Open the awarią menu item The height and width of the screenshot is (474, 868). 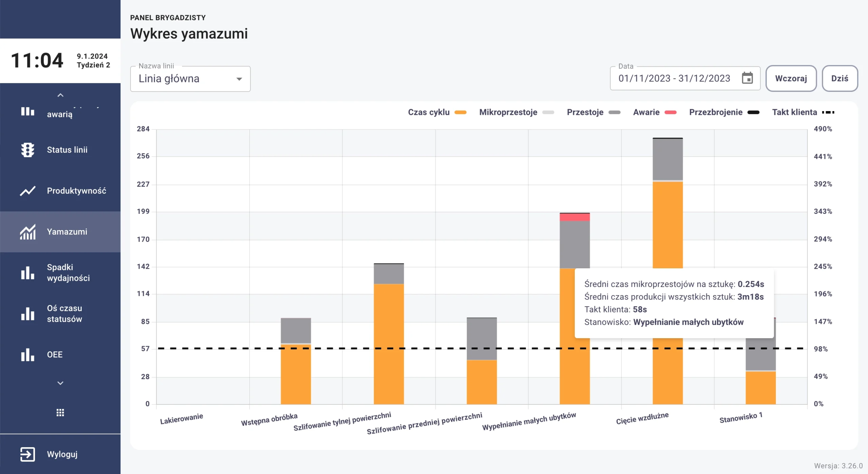(60, 114)
